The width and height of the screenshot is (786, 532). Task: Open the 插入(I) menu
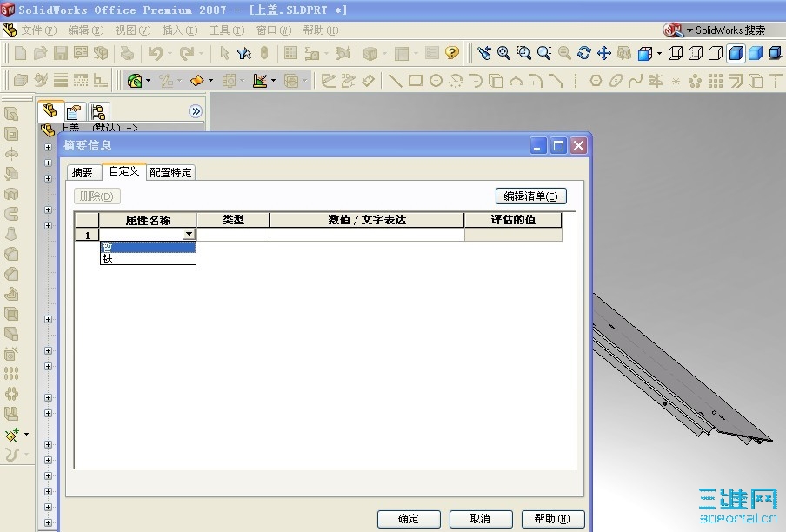[x=180, y=30]
